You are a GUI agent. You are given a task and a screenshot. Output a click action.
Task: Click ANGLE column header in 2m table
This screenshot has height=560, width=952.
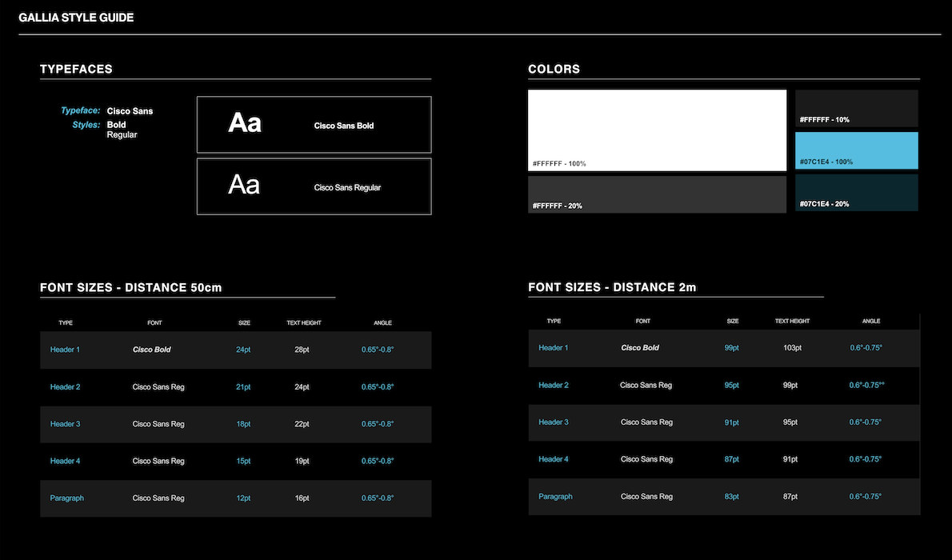(x=871, y=322)
